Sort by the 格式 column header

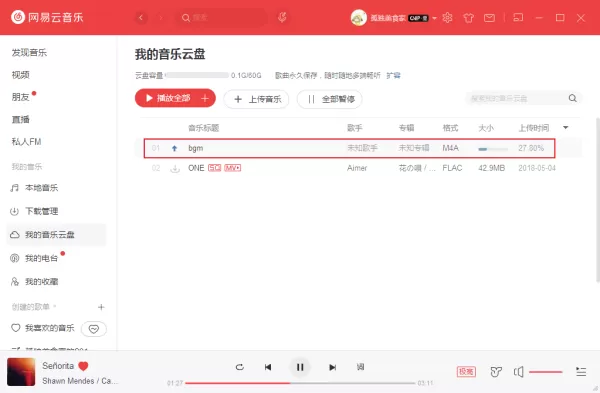click(450, 128)
